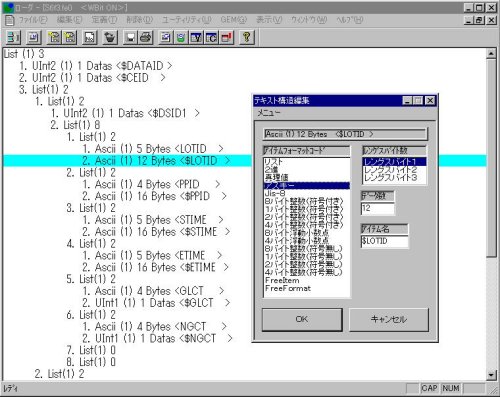Image resolution: width=500 pixels, height=397 pixels.
Task: Click the vertical scrollbar down arrow
Action: [491, 375]
